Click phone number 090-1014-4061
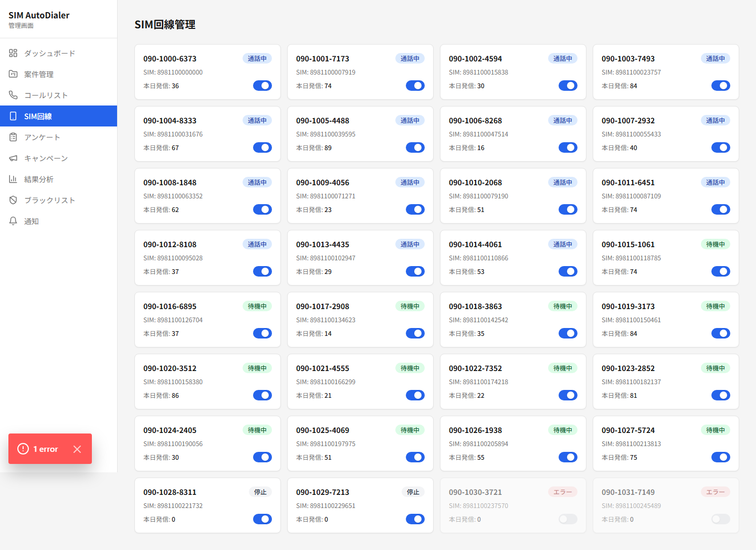Screen dimensions: 756x550 [475, 245]
